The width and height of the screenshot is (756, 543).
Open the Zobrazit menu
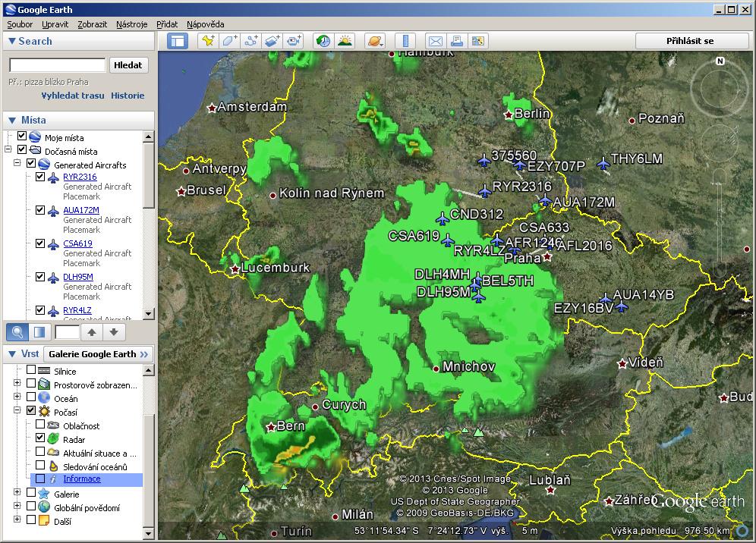pyautogui.click(x=92, y=24)
